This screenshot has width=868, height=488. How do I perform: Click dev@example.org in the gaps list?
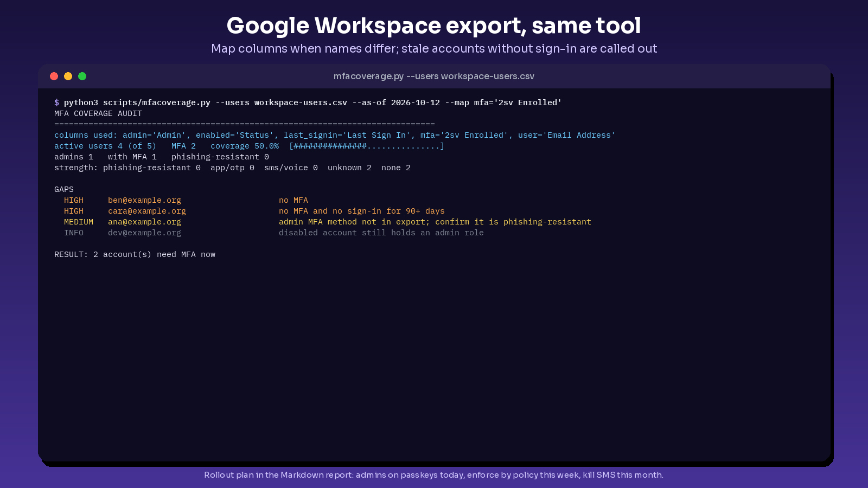tap(144, 233)
